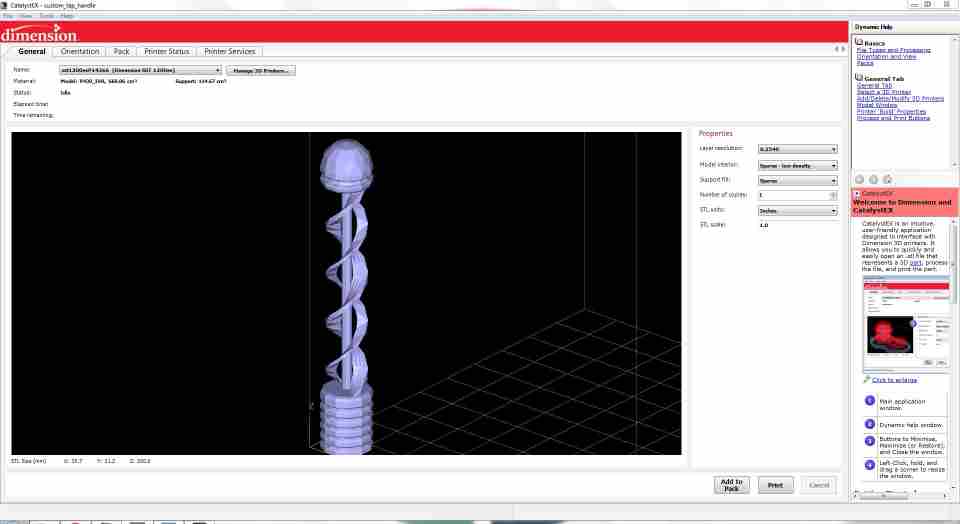Click the Print button
This screenshot has height=524, width=960.
point(775,485)
